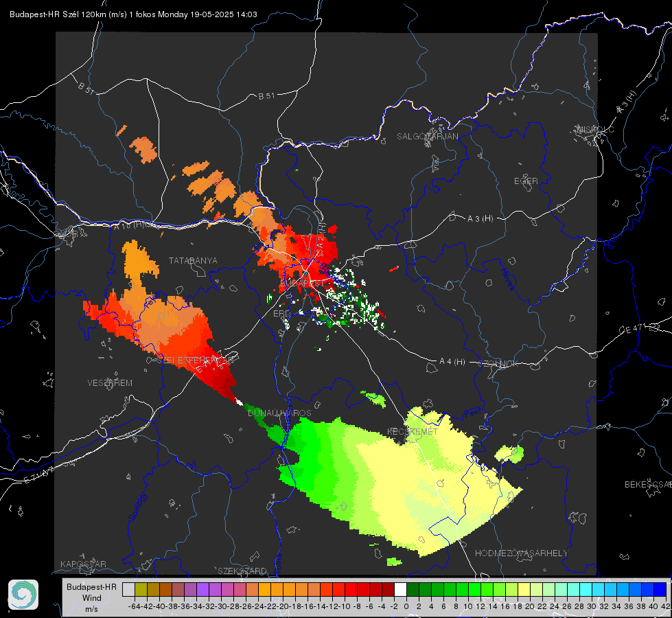Click the KAPOSVAR city label
The height and width of the screenshot is (618, 672).
tap(83, 564)
